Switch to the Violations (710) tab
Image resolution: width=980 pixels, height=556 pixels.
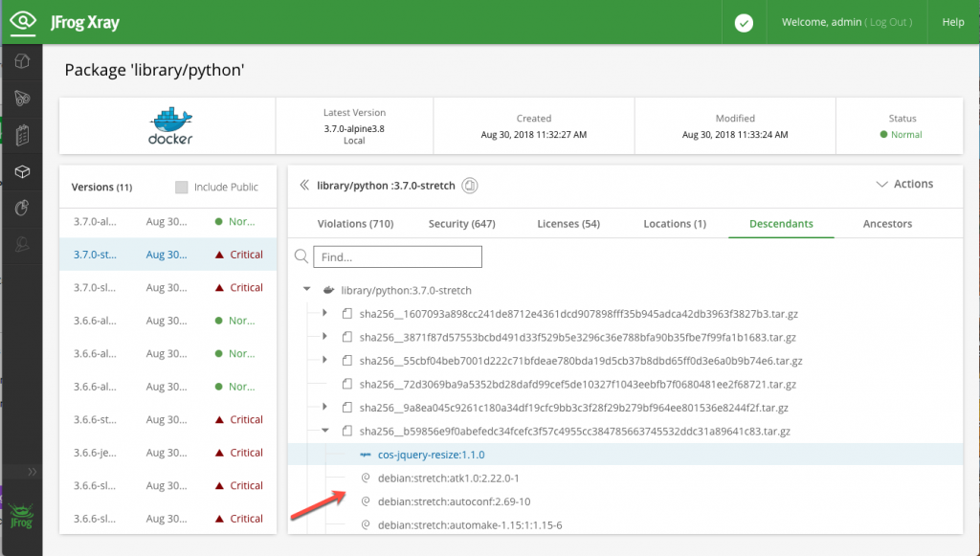tap(355, 224)
